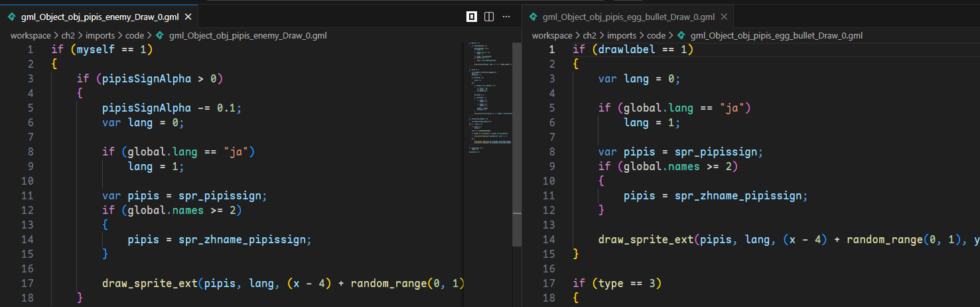The width and height of the screenshot is (980, 307).
Task: Click line number 1 in left editor
Action: (x=31, y=50)
